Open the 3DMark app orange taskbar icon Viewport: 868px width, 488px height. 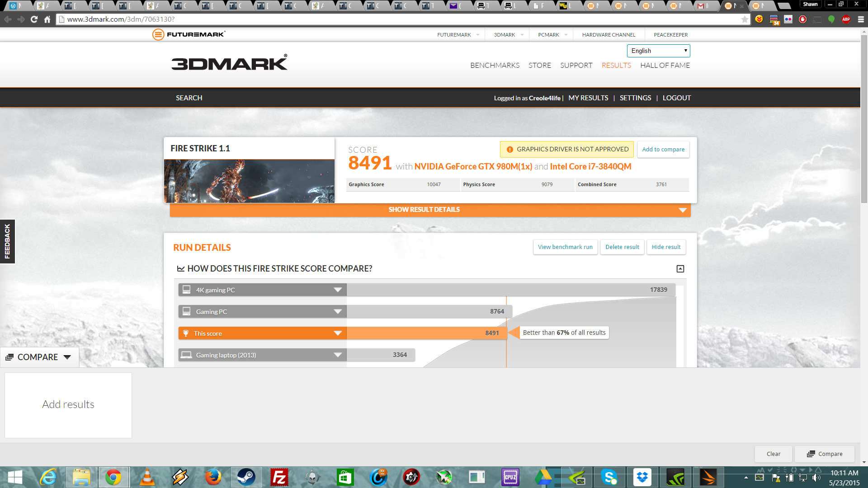(708, 477)
